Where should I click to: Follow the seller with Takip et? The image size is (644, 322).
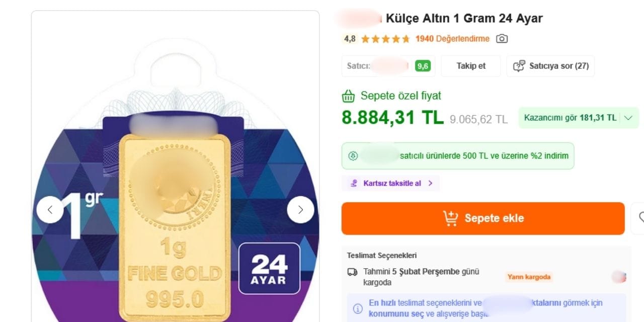click(471, 66)
